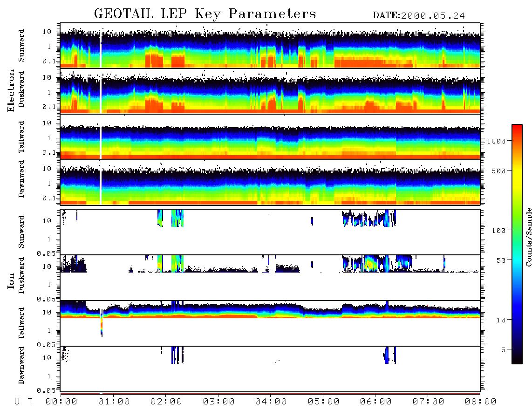
Task: Click the "100" colorbar tick label
Action: point(498,231)
